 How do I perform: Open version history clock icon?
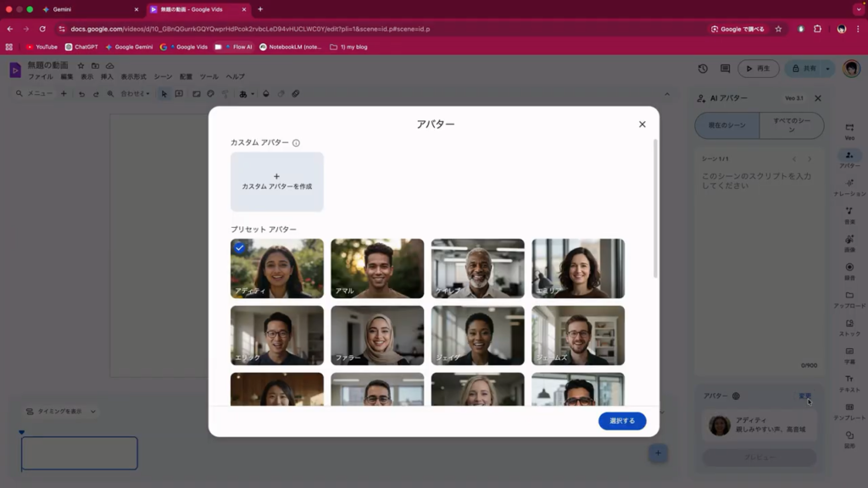tap(703, 69)
